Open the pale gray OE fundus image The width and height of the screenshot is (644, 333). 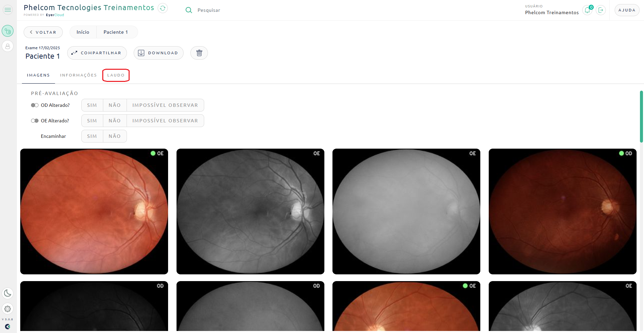tap(406, 211)
